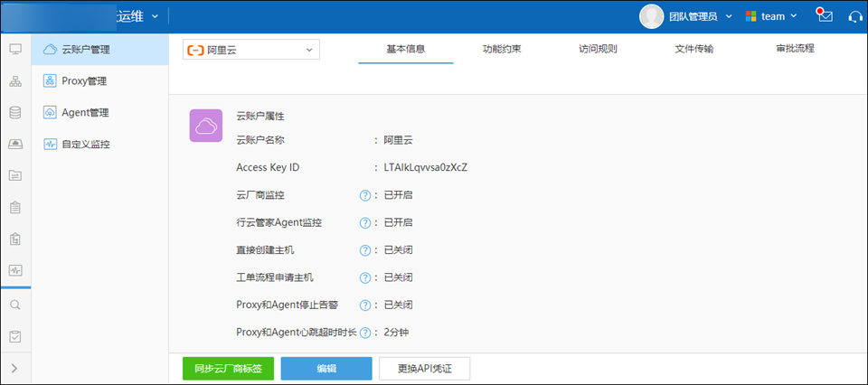Click the orange Aliyun logo in selector
This screenshot has width=868, height=385.
coord(195,51)
